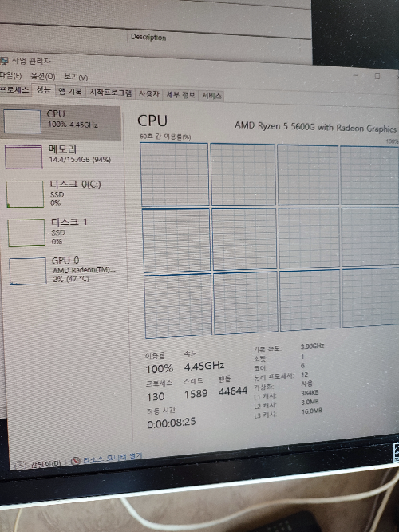
Task: Open the 세부 정보 tab
Action: pyautogui.click(x=180, y=95)
